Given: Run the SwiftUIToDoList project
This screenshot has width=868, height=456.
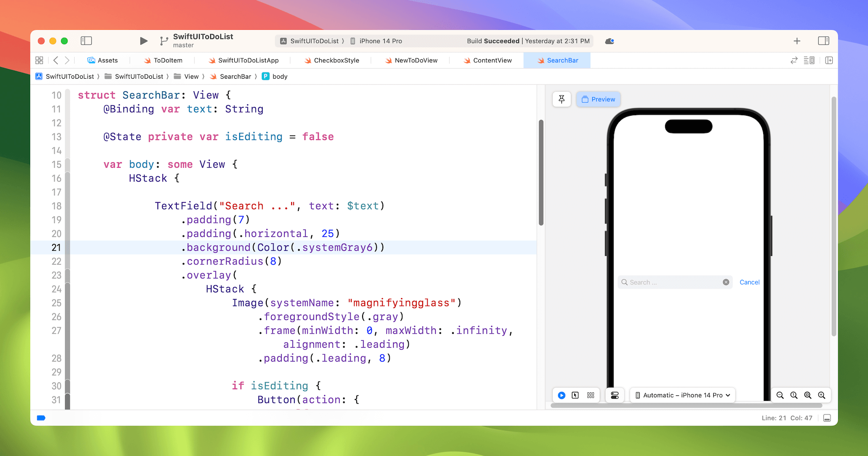Looking at the screenshot, I should tap(143, 41).
